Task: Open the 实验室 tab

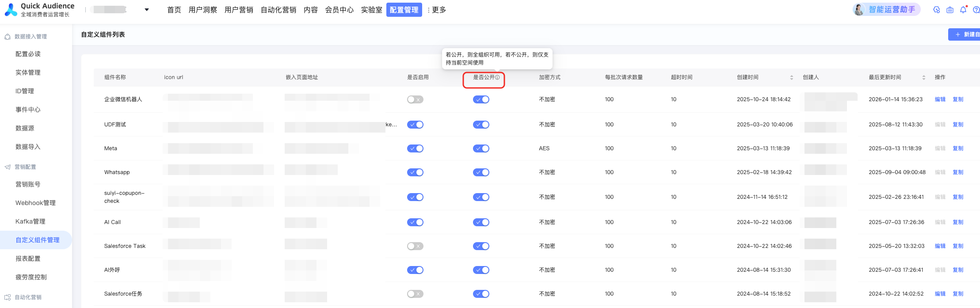Action: (372, 10)
